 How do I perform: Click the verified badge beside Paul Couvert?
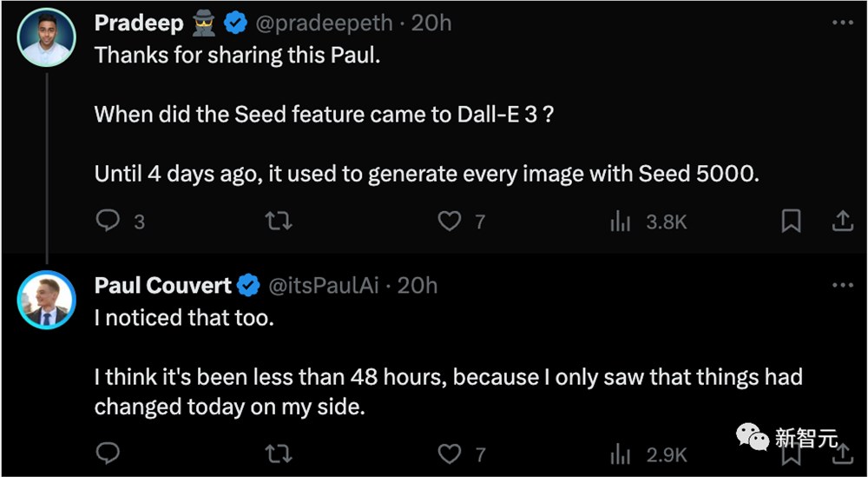[249, 285]
